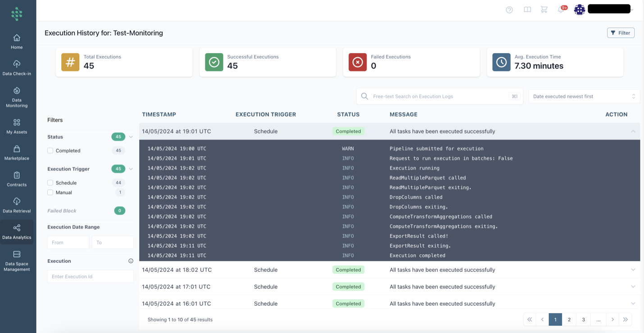644x333 pixels.
Task: Click the execution logs search field
Action: [439, 96]
